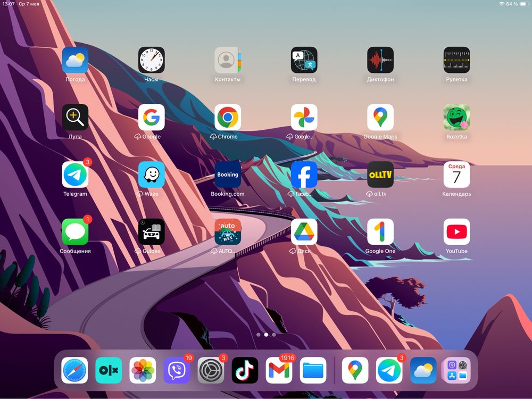Open the Files app in the dock
This screenshot has width=532, height=399.
pos(313,370)
